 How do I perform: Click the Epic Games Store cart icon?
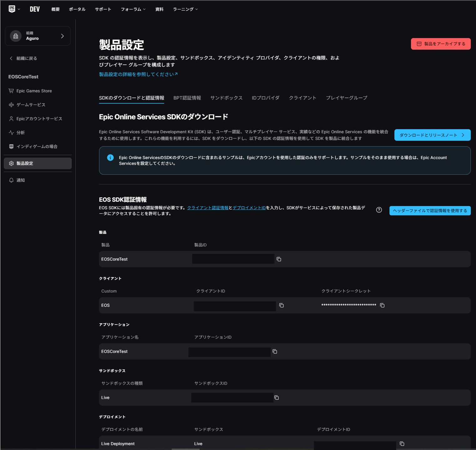pos(11,91)
